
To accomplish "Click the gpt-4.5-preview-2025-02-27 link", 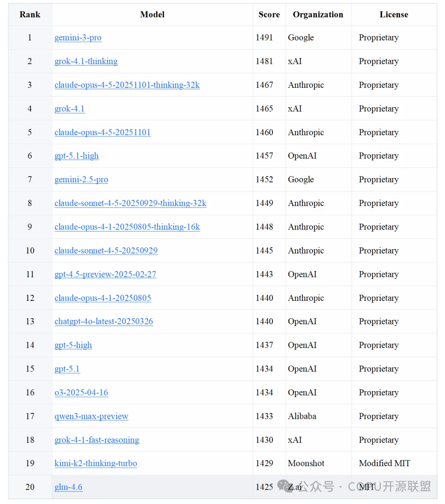I will [105, 274].
